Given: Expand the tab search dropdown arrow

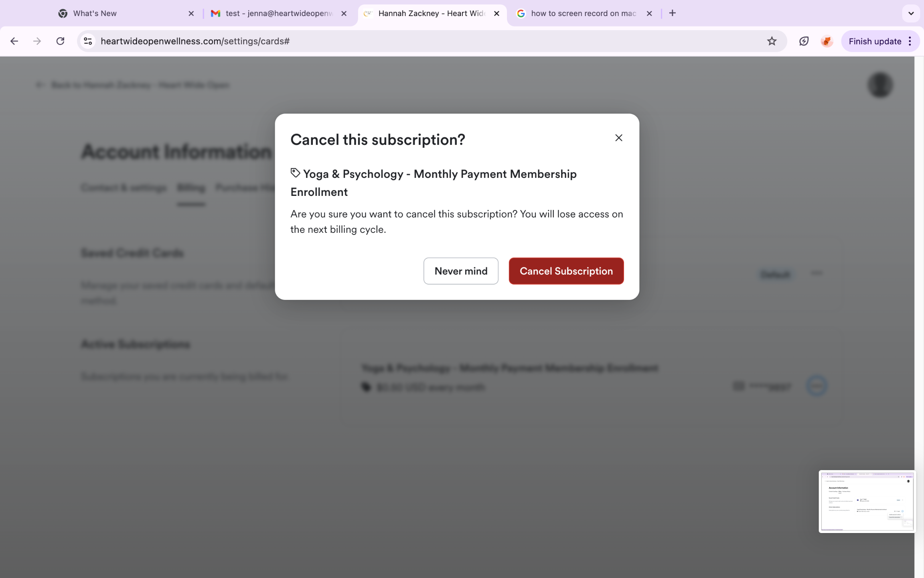Looking at the screenshot, I should point(911,13).
